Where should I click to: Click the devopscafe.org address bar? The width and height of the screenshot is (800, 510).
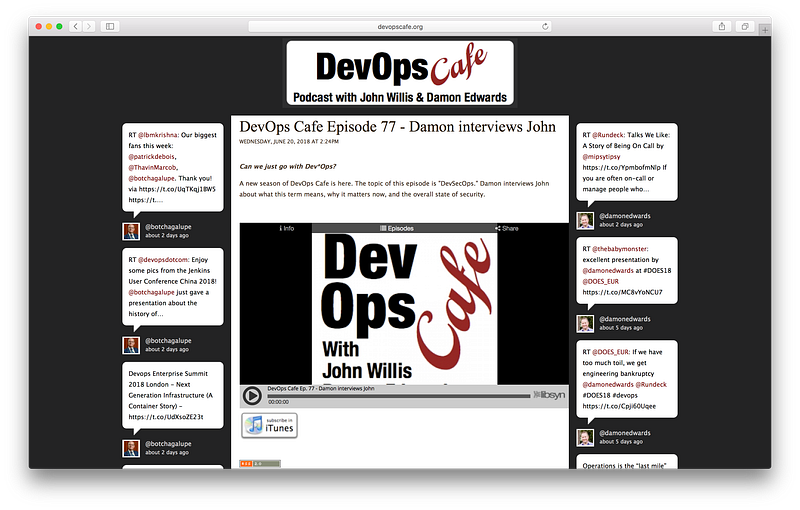coord(399,27)
